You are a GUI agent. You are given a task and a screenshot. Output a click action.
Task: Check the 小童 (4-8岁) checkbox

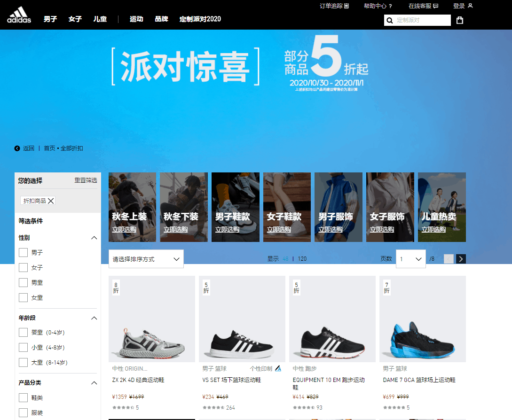pos(23,348)
